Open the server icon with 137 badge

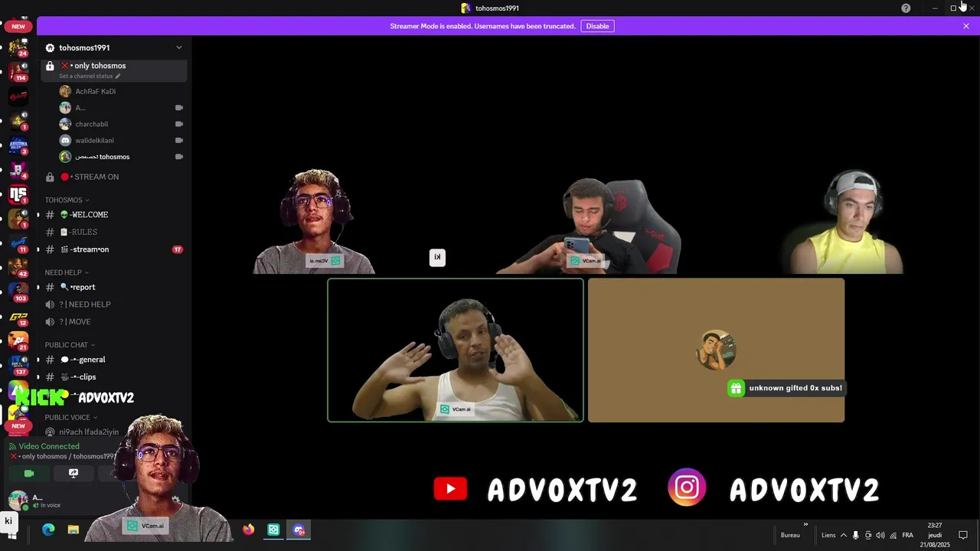click(x=18, y=365)
